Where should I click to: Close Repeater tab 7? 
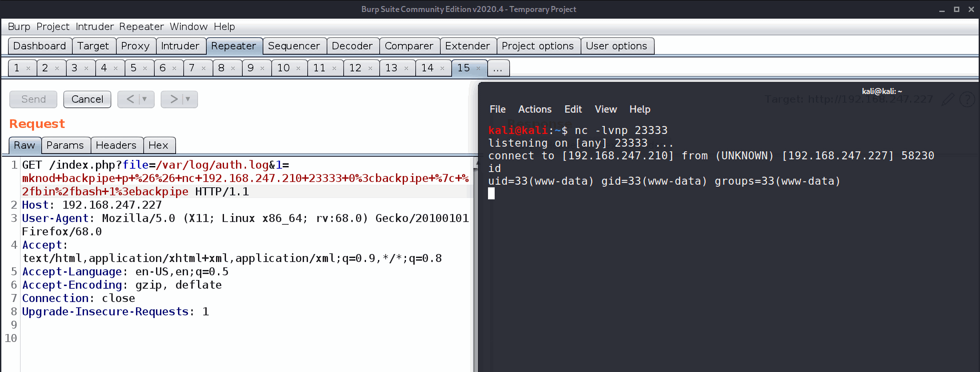pos(204,68)
